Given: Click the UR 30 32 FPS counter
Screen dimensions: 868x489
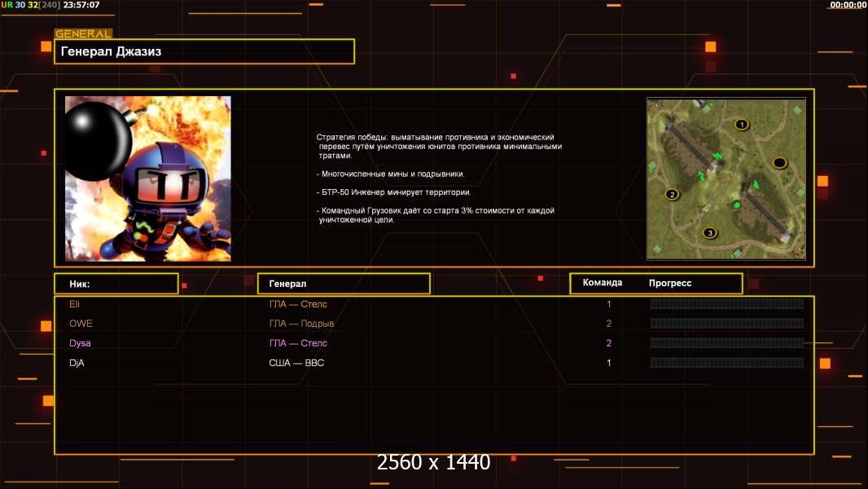Looking at the screenshot, I should click(30, 5).
